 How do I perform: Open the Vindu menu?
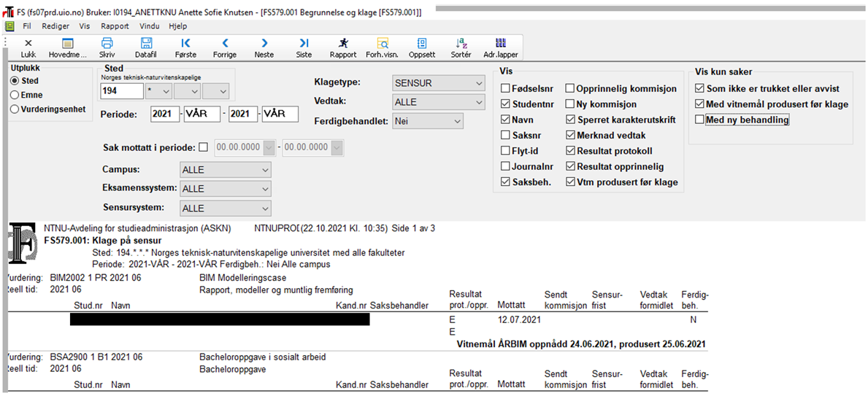149,26
